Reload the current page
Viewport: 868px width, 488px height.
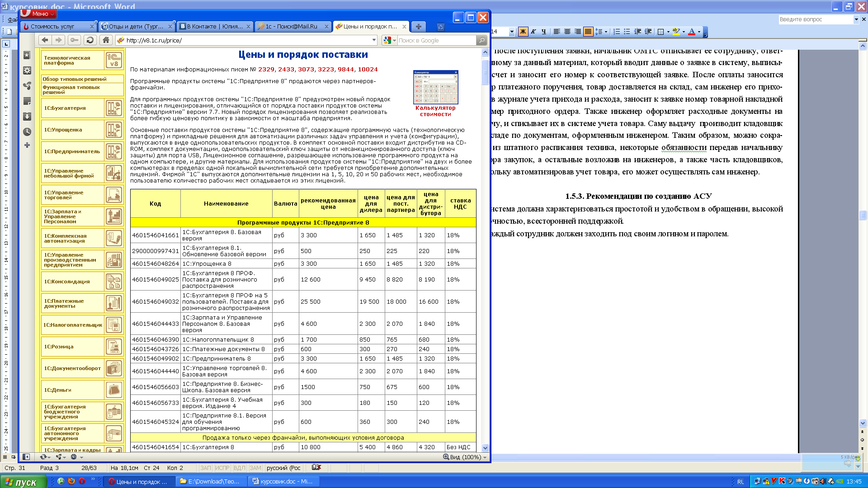pos(90,40)
